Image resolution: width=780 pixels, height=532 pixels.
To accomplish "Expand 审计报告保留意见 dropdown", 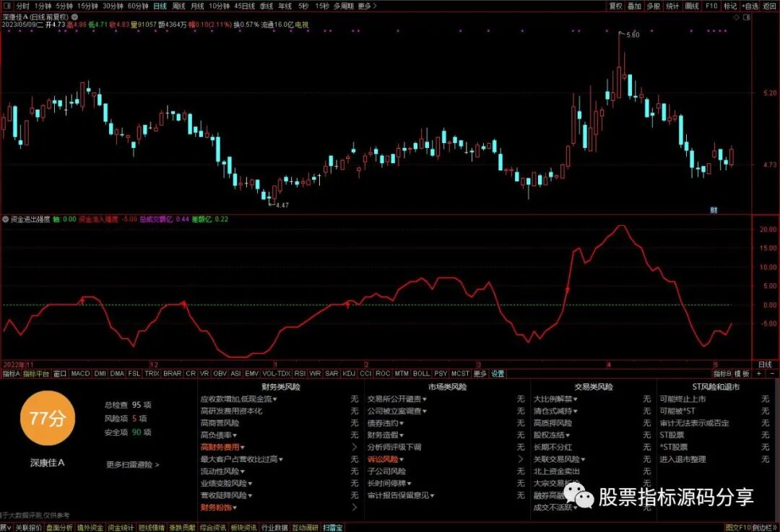I will tap(401, 495).
